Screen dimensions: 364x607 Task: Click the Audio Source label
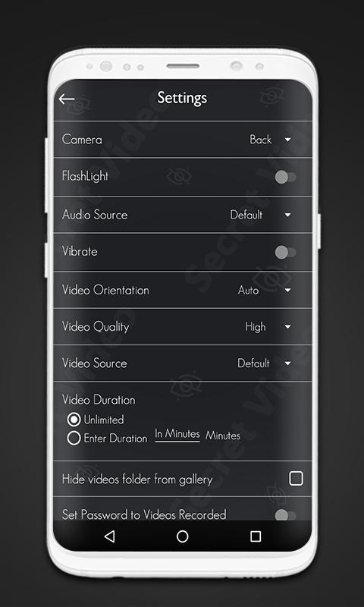click(95, 215)
